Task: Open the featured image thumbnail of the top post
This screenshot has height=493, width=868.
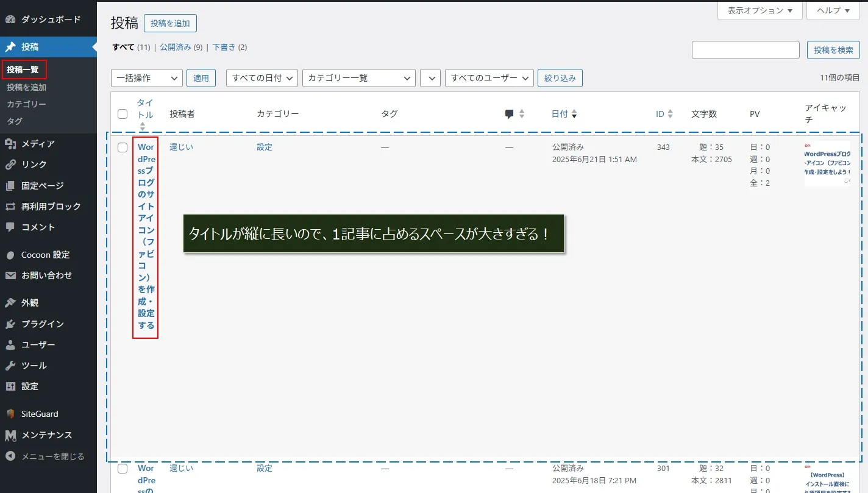Action: [827, 163]
